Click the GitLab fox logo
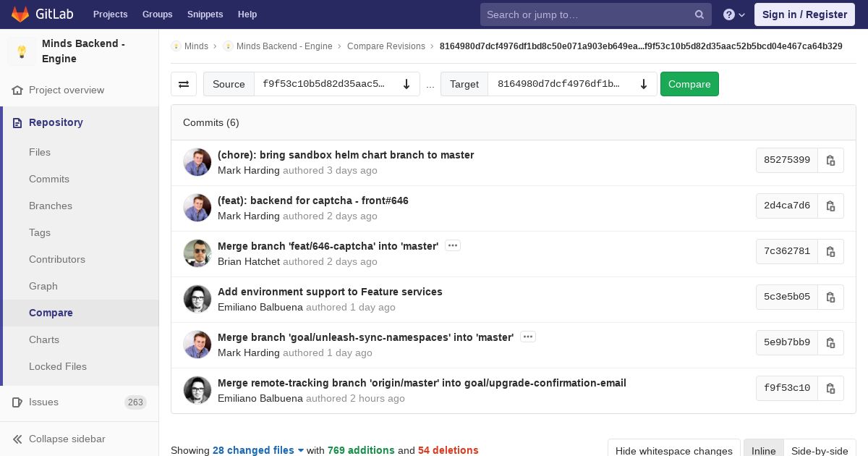The height and width of the screenshot is (456, 868). click(20, 14)
